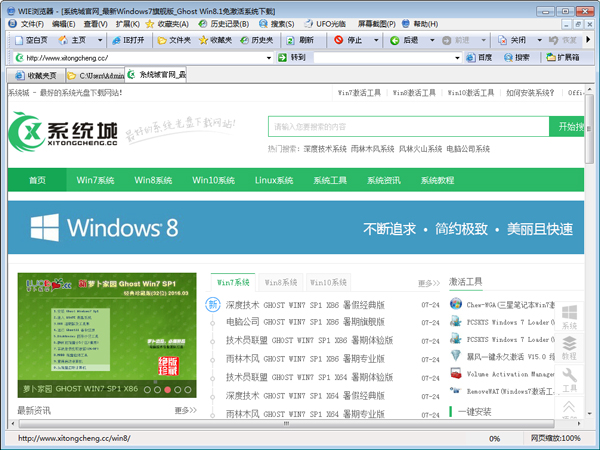Open the 文件夹 folder toolbar button

(174, 40)
